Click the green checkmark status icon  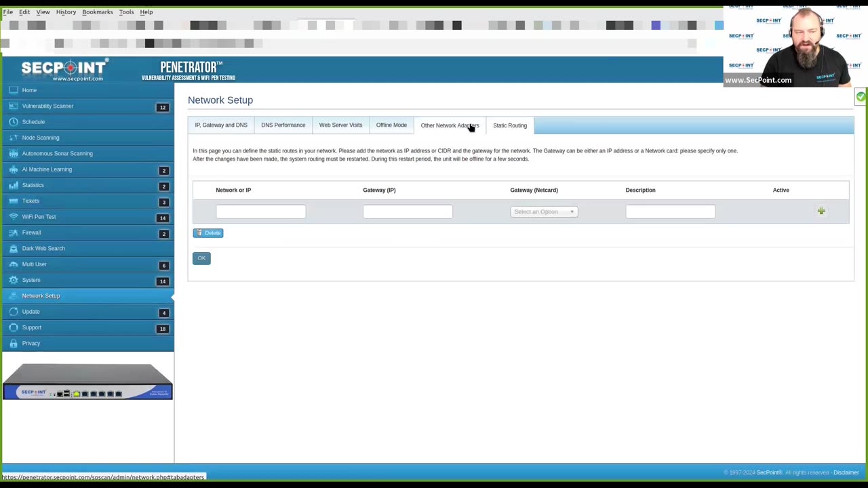861,98
